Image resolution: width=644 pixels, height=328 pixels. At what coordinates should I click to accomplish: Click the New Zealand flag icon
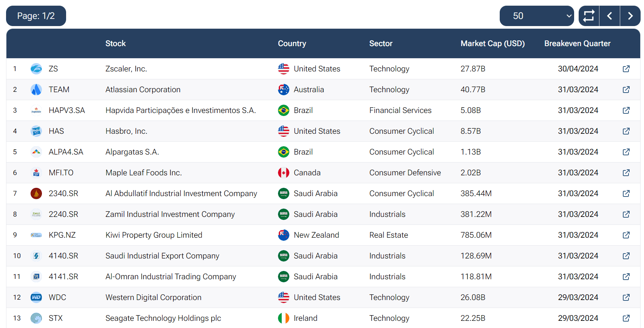point(284,235)
